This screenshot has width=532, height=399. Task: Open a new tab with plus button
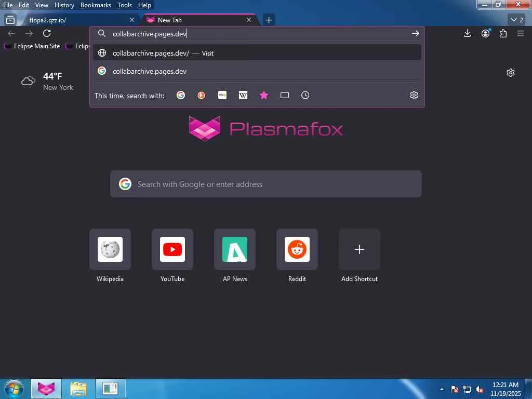(269, 20)
